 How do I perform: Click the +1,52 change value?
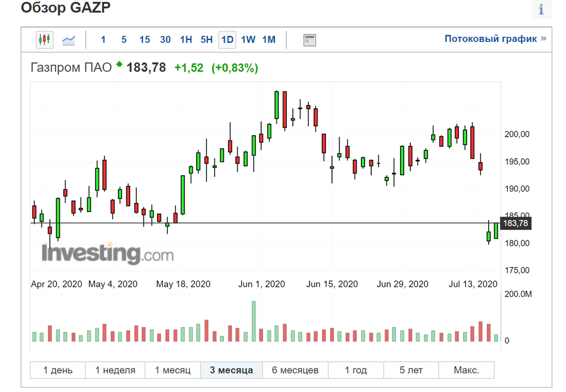click(189, 68)
